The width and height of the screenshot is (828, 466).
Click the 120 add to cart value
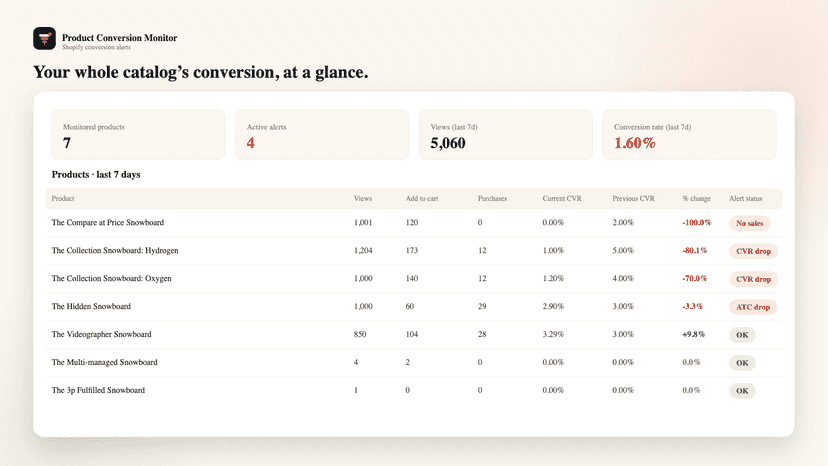coord(411,222)
